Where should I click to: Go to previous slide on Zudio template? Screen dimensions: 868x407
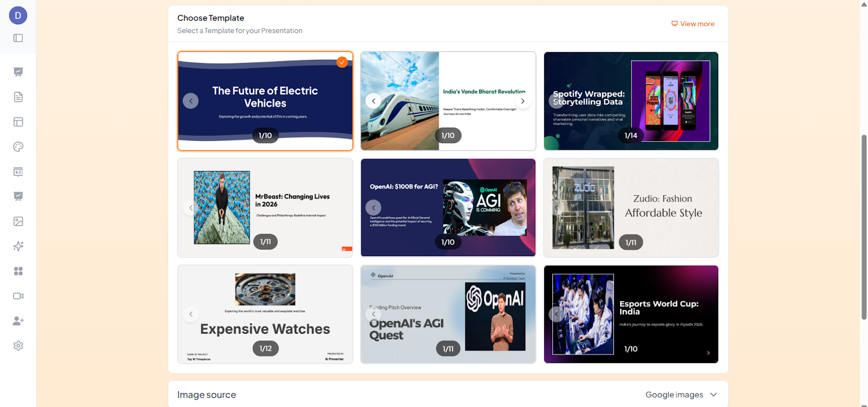(556, 207)
